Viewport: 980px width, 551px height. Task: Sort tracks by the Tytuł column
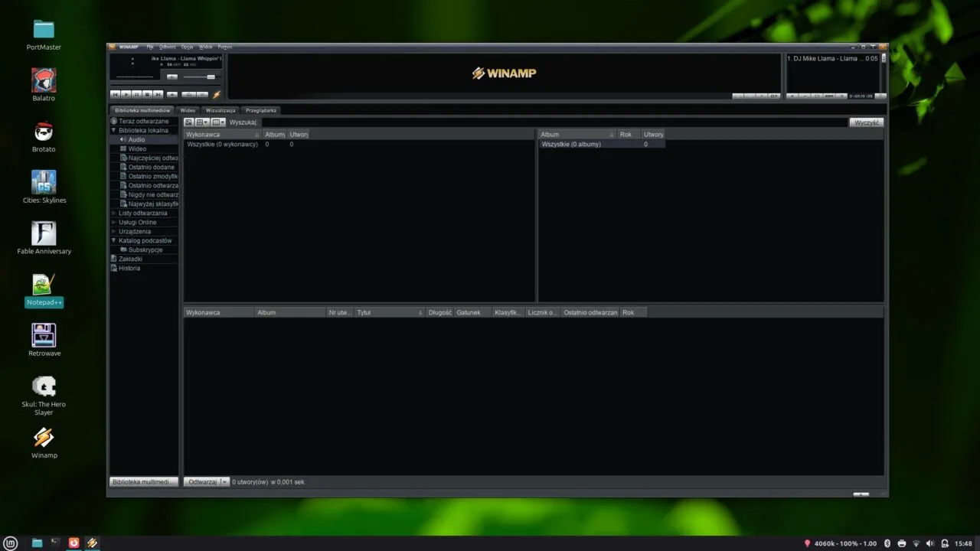390,312
